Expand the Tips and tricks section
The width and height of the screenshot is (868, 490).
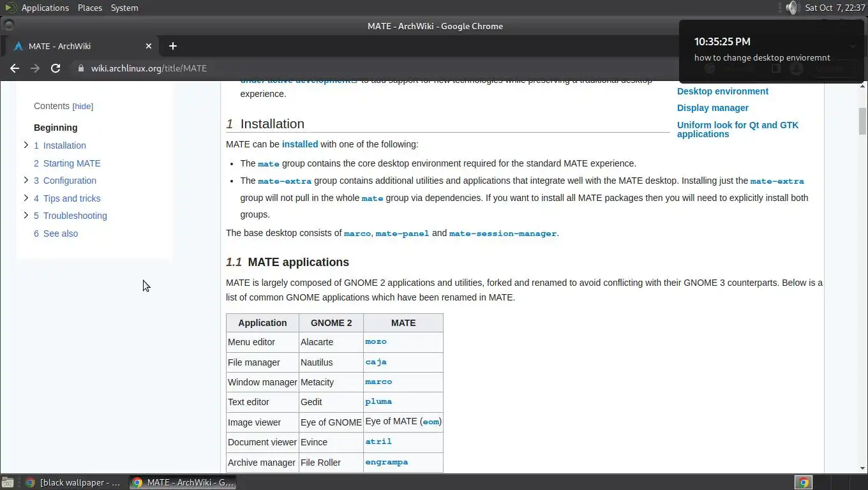click(x=26, y=198)
